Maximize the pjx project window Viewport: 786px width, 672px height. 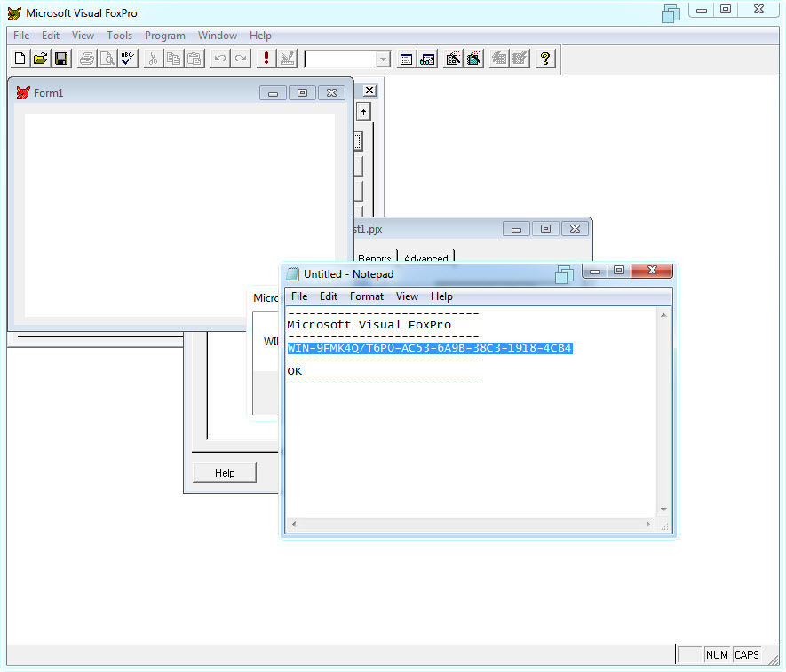click(x=546, y=229)
